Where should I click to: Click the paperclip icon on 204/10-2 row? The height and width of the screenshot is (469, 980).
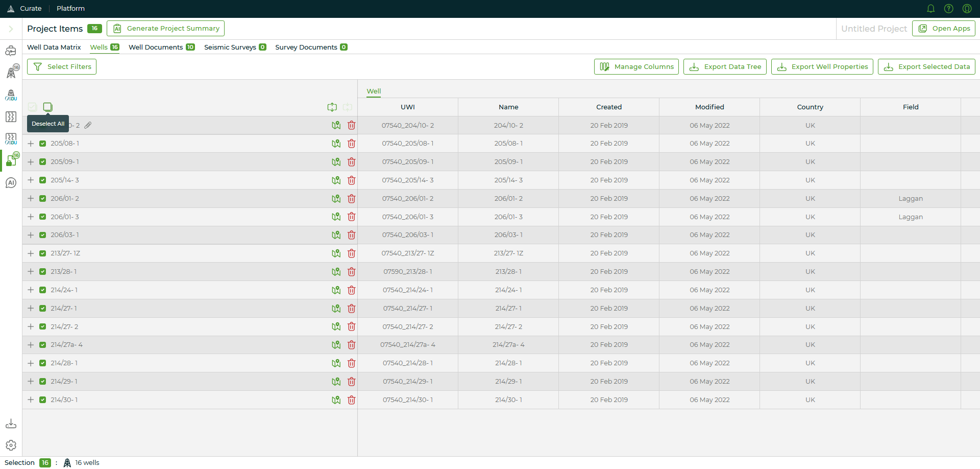point(88,125)
